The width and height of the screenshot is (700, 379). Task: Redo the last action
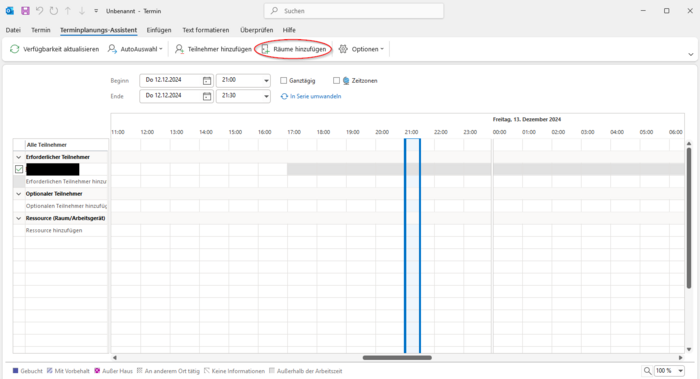click(54, 11)
